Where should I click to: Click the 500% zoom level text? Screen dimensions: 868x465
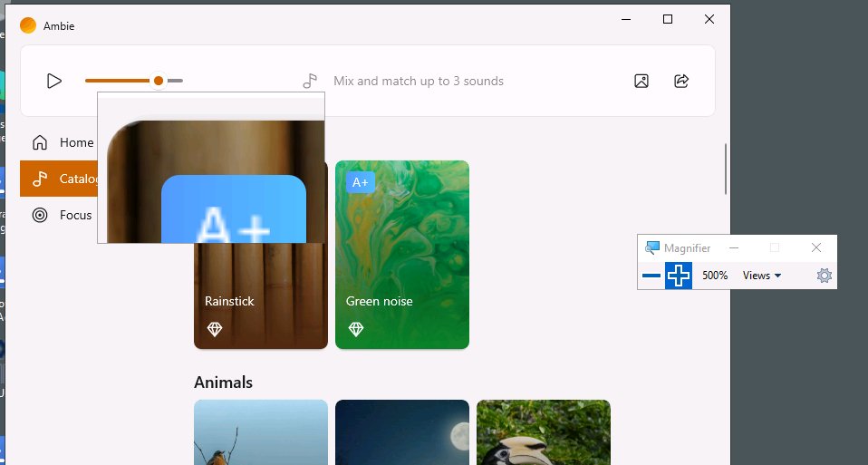[x=715, y=276]
